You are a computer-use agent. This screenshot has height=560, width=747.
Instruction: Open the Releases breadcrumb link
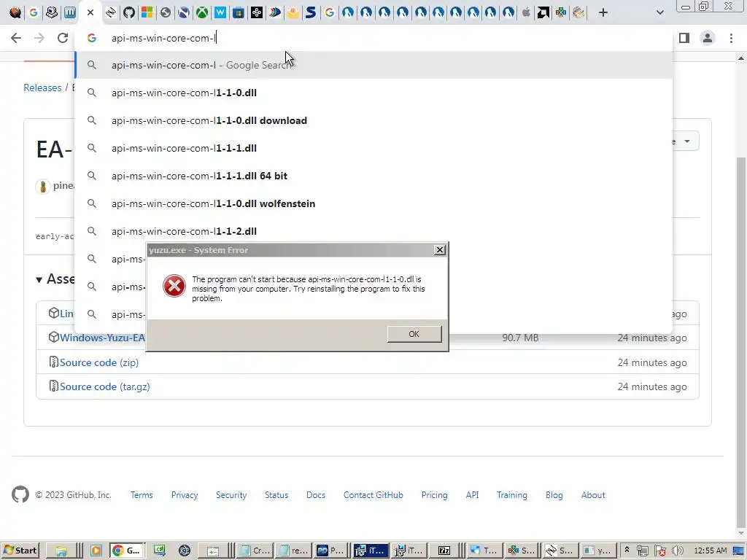click(x=42, y=87)
